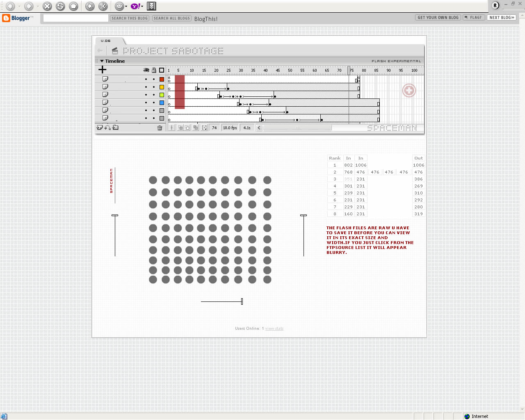The image size is (525, 420).
Task: Click the Onion Skin Outlines icon
Action: [187, 128]
